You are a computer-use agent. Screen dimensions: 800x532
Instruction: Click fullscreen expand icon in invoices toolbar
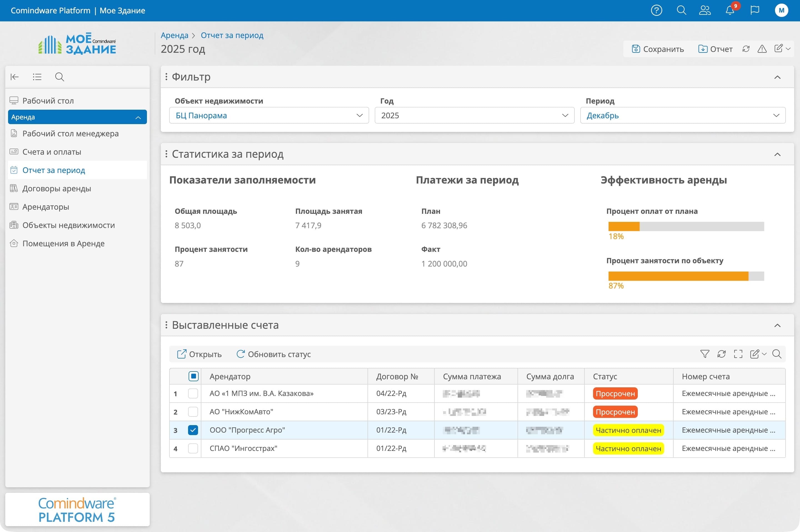click(x=738, y=354)
